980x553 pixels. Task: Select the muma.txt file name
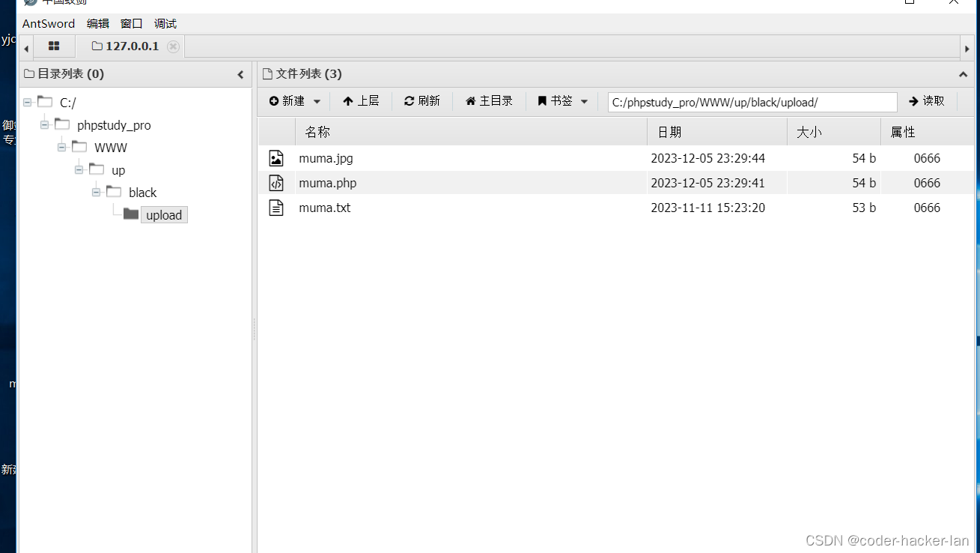325,208
